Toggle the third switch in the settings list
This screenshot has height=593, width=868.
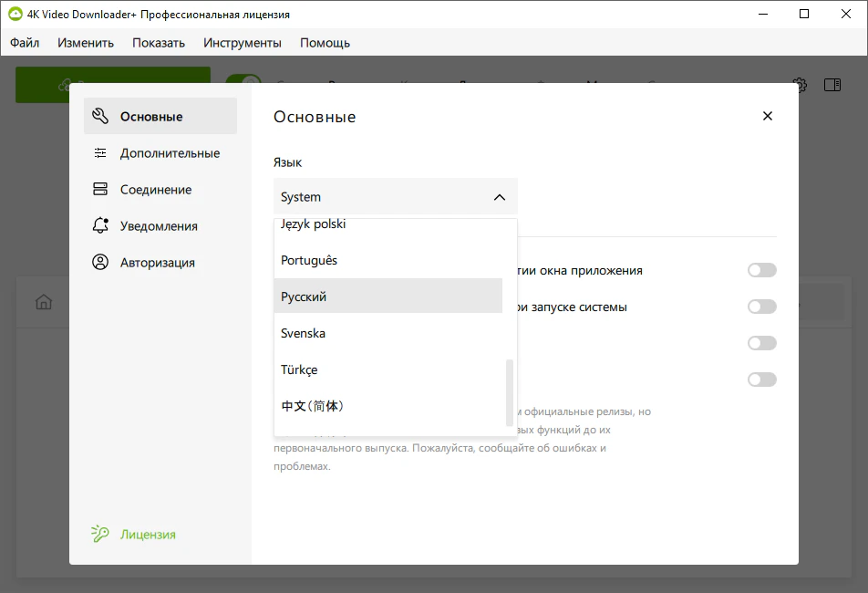point(761,343)
